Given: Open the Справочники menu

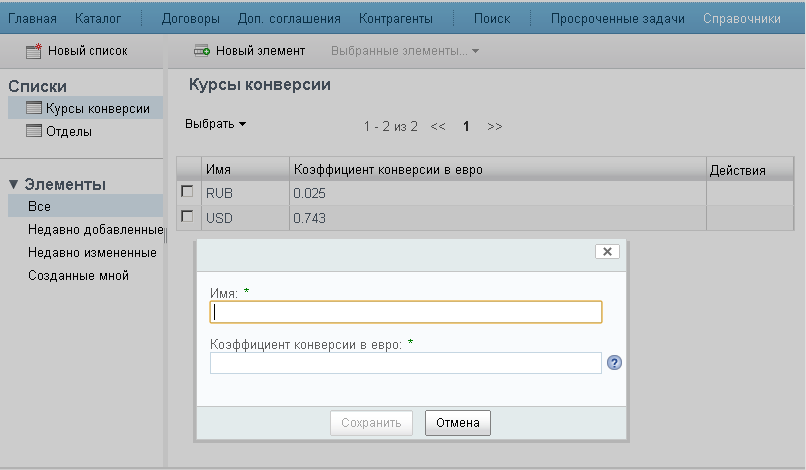Looking at the screenshot, I should [742, 19].
